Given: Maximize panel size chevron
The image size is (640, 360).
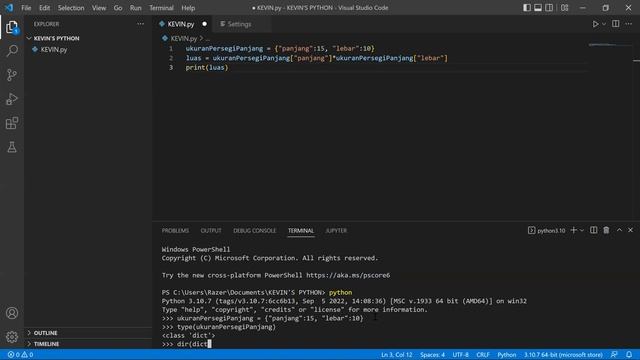Looking at the screenshot, I should coord(619,231).
